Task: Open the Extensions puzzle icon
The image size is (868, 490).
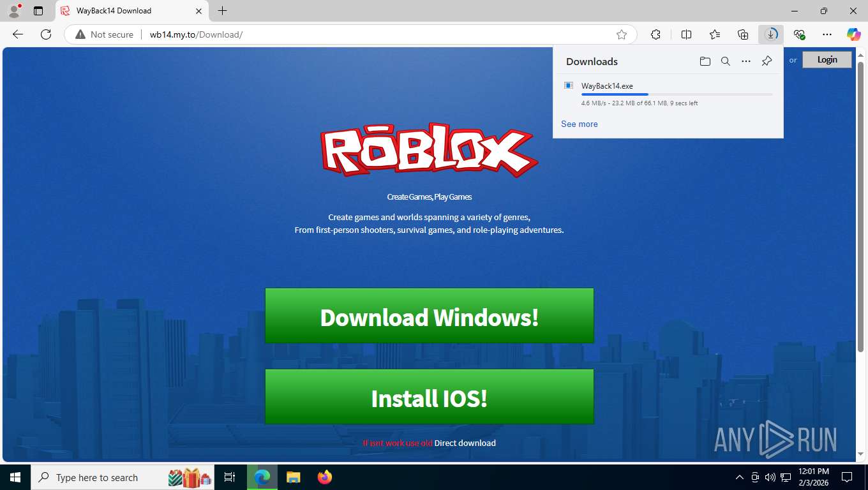Action: 655,34
